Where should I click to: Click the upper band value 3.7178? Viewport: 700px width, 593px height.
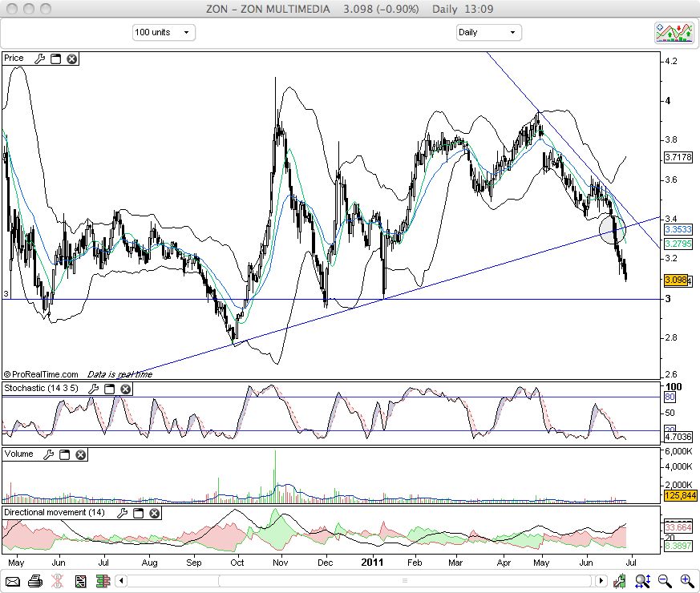(x=678, y=157)
